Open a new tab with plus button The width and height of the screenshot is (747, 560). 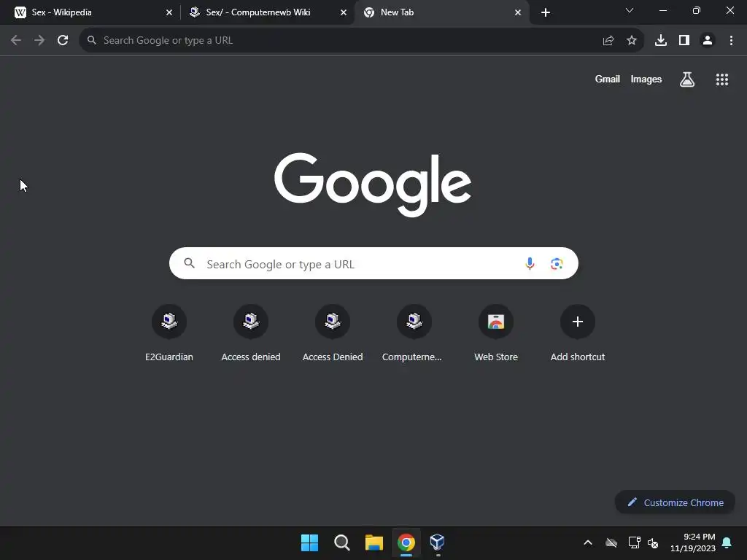point(546,12)
